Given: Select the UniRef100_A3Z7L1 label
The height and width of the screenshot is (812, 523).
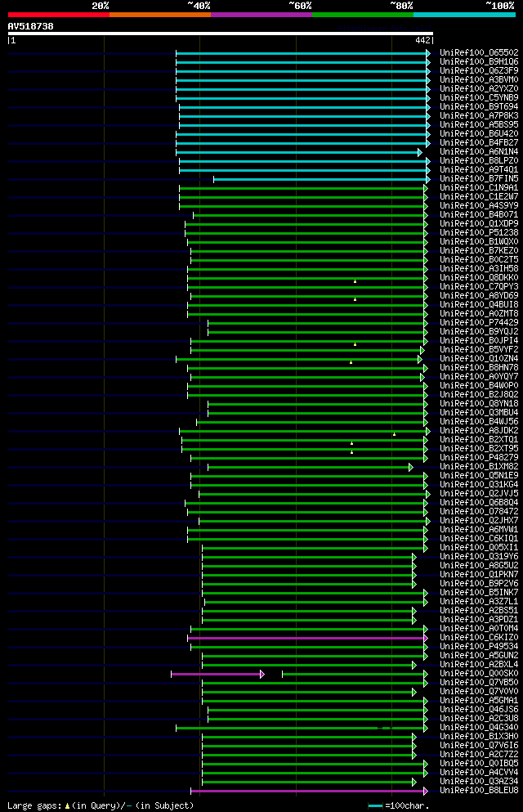Looking at the screenshot, I should (479, 602).
